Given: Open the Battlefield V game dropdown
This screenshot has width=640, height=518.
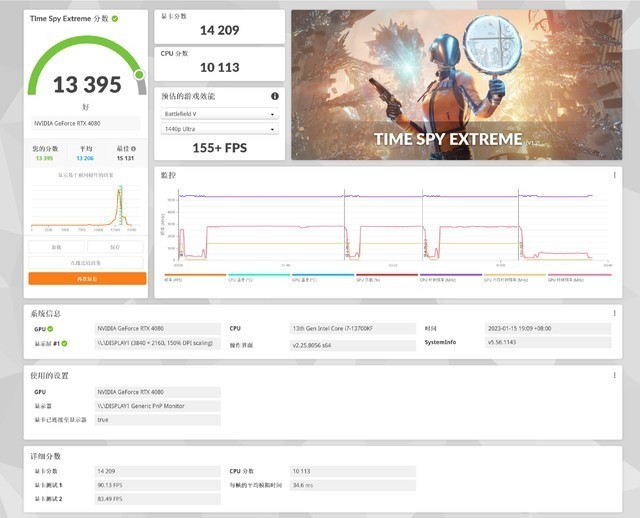Looking at the screenshot, I should (x=220, y=114).
